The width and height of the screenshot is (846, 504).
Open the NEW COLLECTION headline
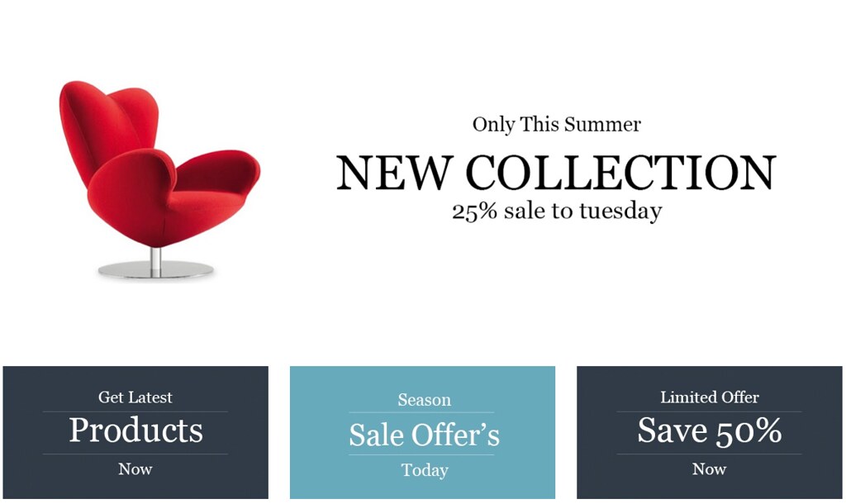(556, 172)
